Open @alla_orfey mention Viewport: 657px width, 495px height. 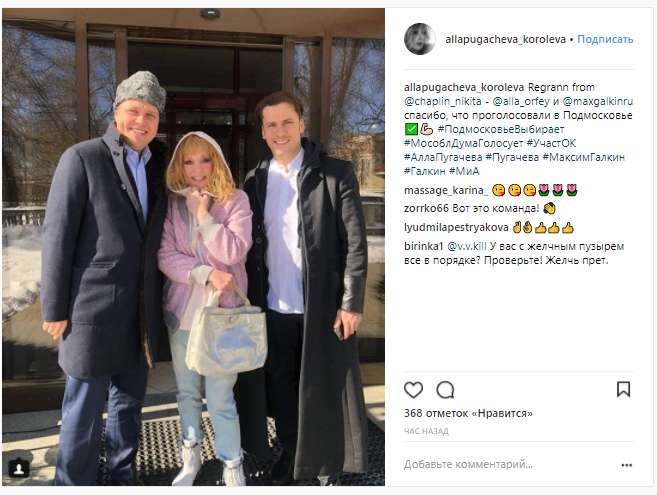click(x=521, y=101)
